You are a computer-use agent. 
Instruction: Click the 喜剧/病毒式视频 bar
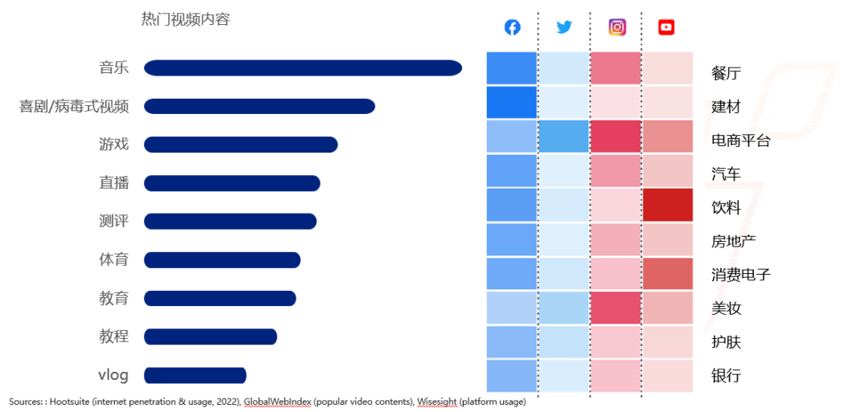point(260,106)
